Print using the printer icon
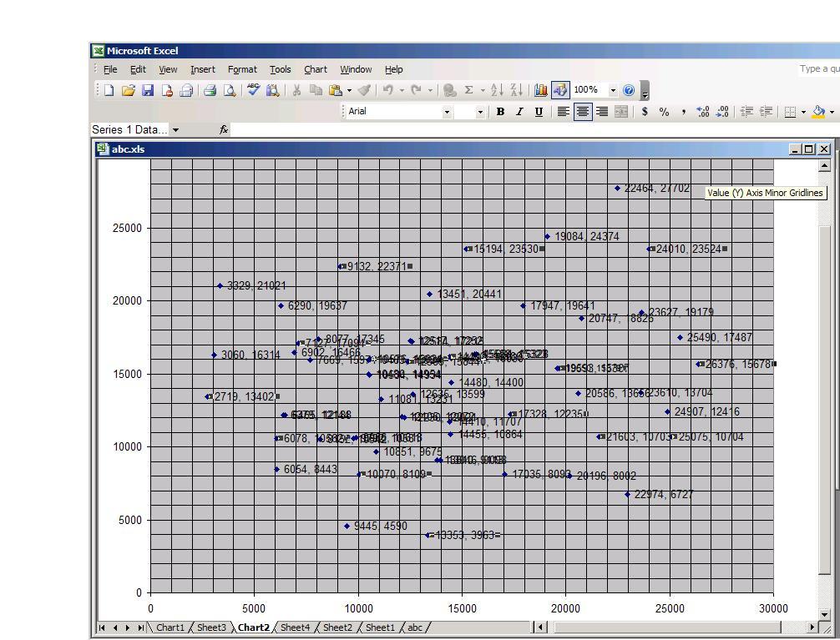The width and height of the screenshot is (840, 640). click(210, 90)
